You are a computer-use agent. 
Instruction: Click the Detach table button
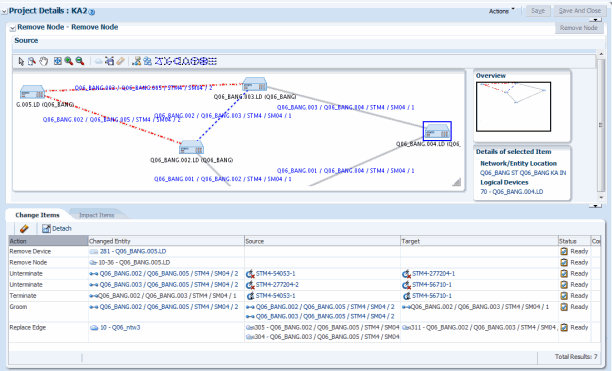click(x=57, y=229)
